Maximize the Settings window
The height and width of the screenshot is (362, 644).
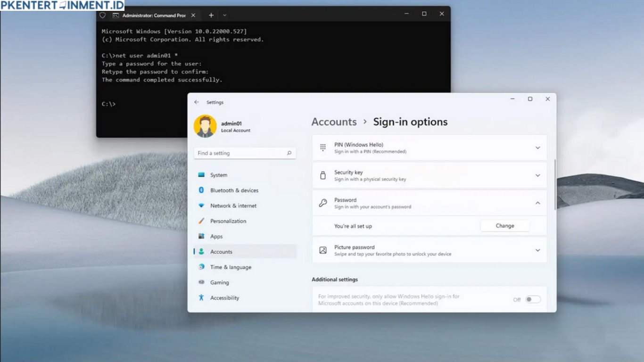pos(530,99)
